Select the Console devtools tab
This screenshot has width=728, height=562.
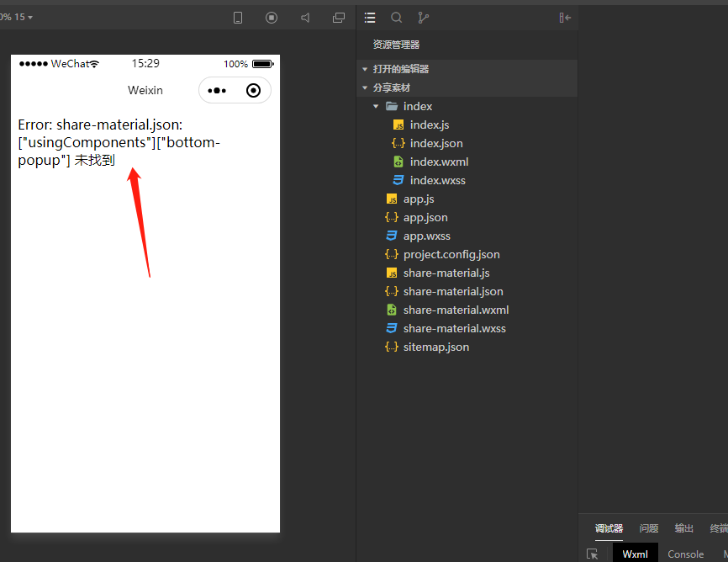685,554
